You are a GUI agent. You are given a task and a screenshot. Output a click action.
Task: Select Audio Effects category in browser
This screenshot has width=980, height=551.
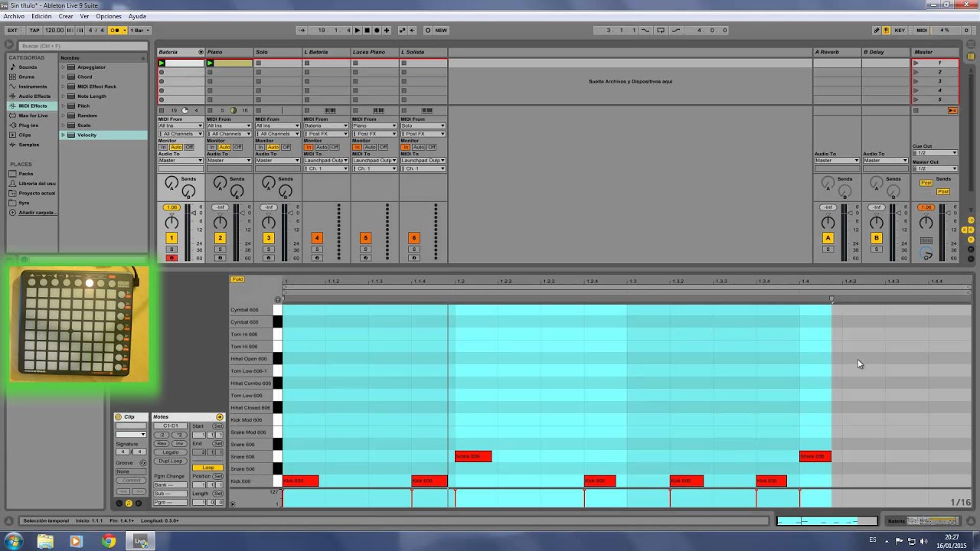tap(34, 96)
